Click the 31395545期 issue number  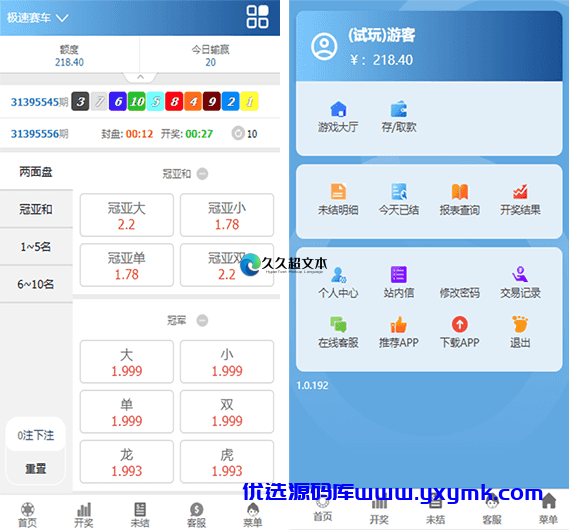click(x=40, y=102)
